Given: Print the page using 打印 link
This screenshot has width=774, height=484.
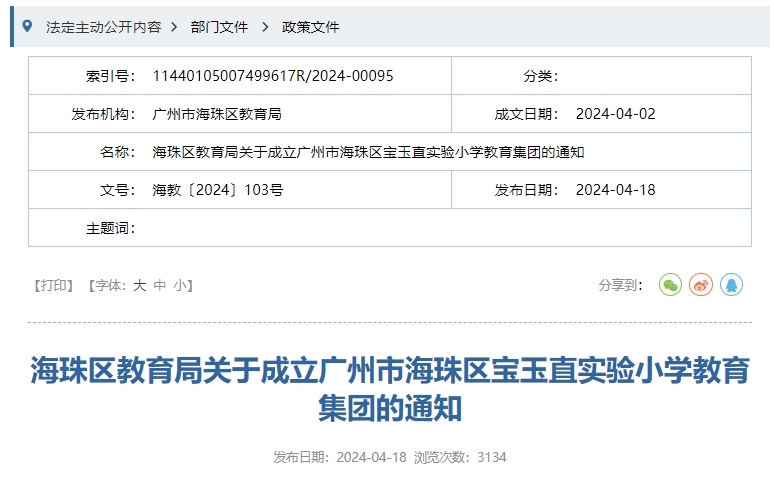Looking at the screenshot, I should tap(56, 286).
